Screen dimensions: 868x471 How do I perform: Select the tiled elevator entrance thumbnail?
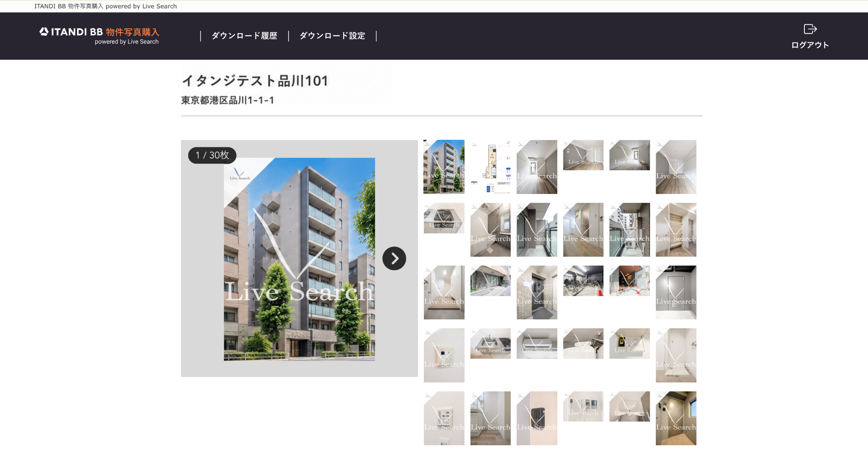(x=537, y=292)
